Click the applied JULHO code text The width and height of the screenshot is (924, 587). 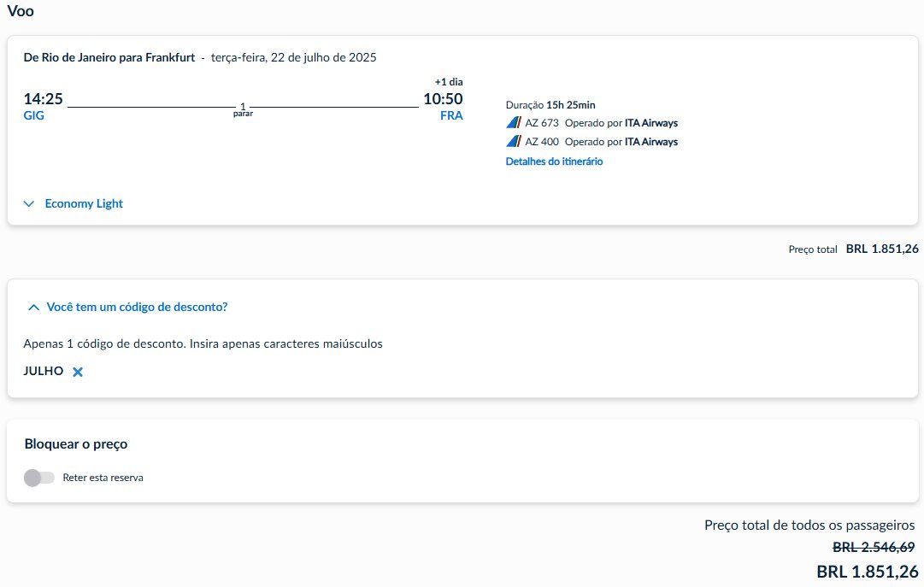(x=44, y=371)
